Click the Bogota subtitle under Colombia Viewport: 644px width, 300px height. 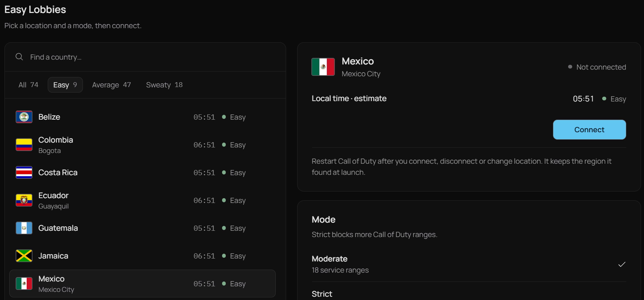tap(50, 151)
